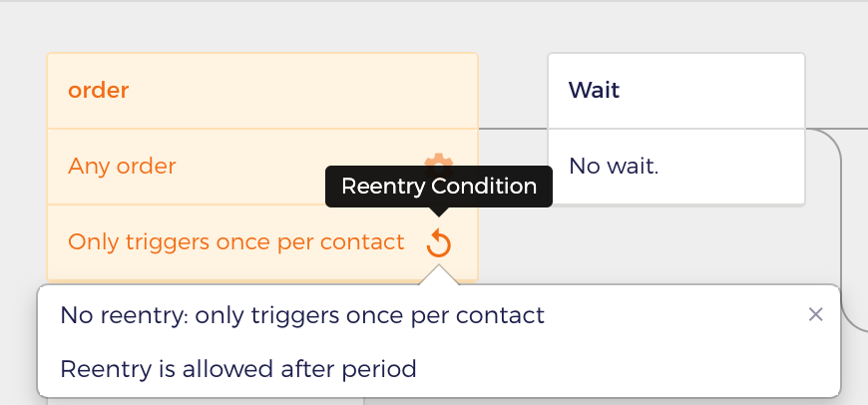Click the horizontal line left of Wait block
The image size is (868, 405).
pos(513,129)
